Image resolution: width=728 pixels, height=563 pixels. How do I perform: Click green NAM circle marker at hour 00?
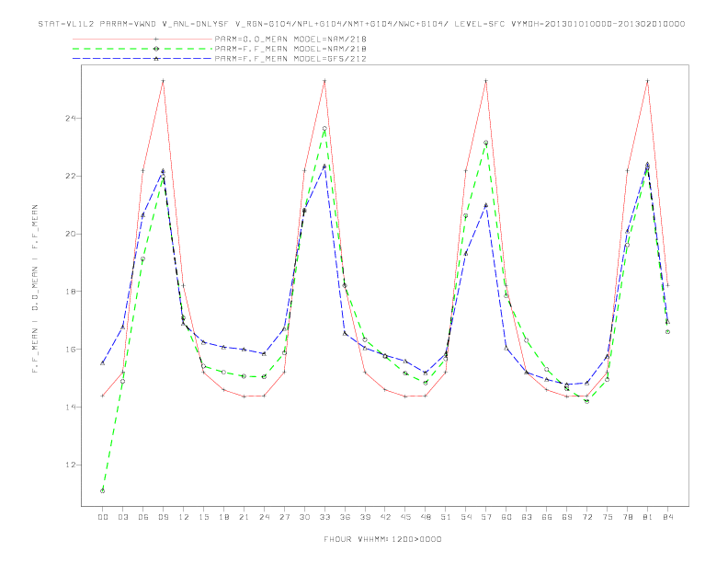pos(103,491)
